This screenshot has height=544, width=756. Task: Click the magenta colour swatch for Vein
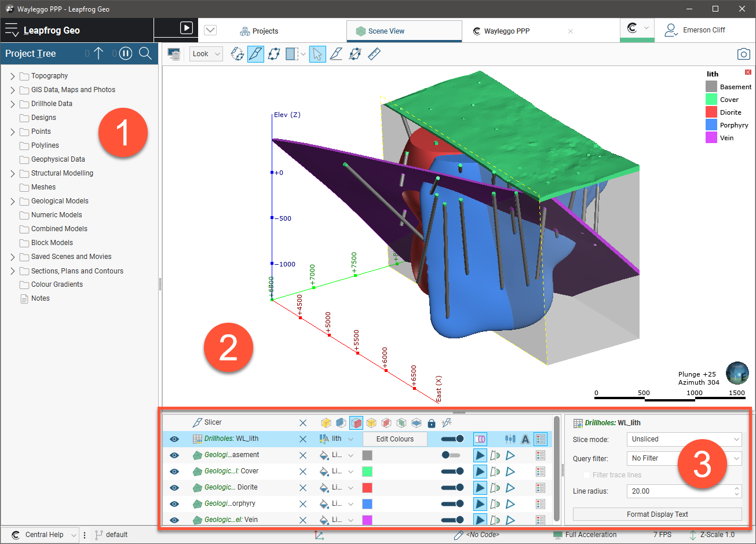pos(367,520)
